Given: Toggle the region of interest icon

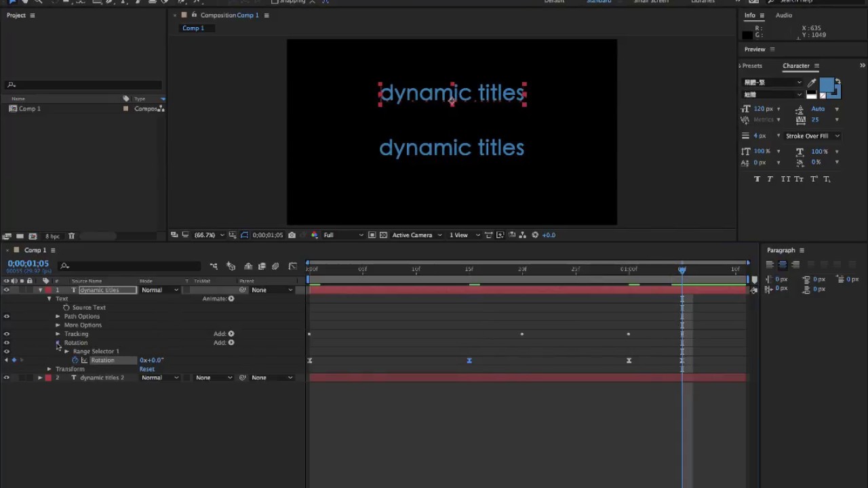Looking at the screenshot, I should (x=372, y=235).
